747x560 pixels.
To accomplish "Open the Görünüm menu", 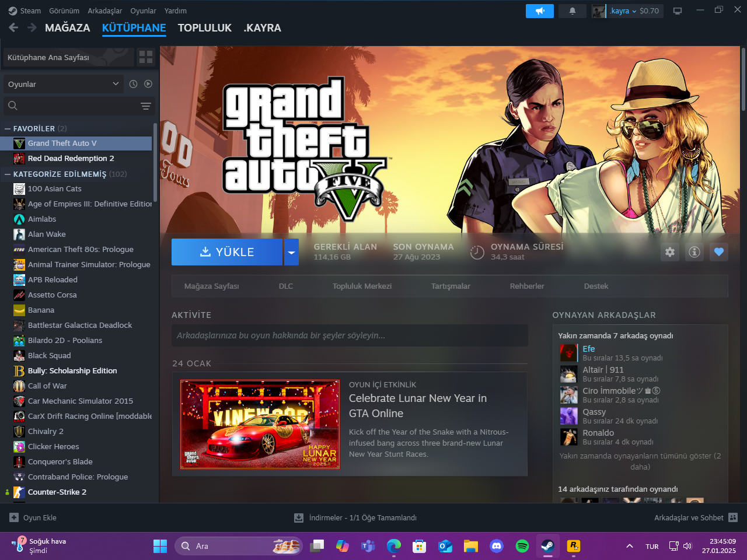I will pyautogui.click(x=64, y=10).
